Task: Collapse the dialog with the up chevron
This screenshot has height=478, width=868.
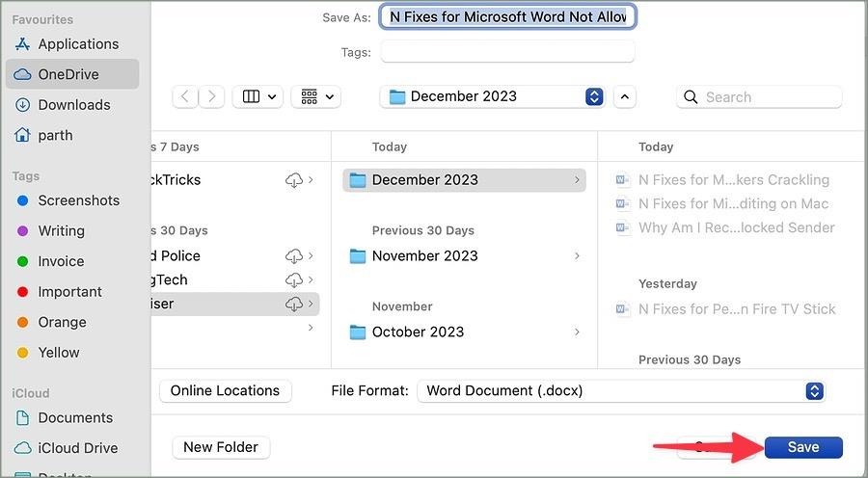Action: click(x=624, y=96)
